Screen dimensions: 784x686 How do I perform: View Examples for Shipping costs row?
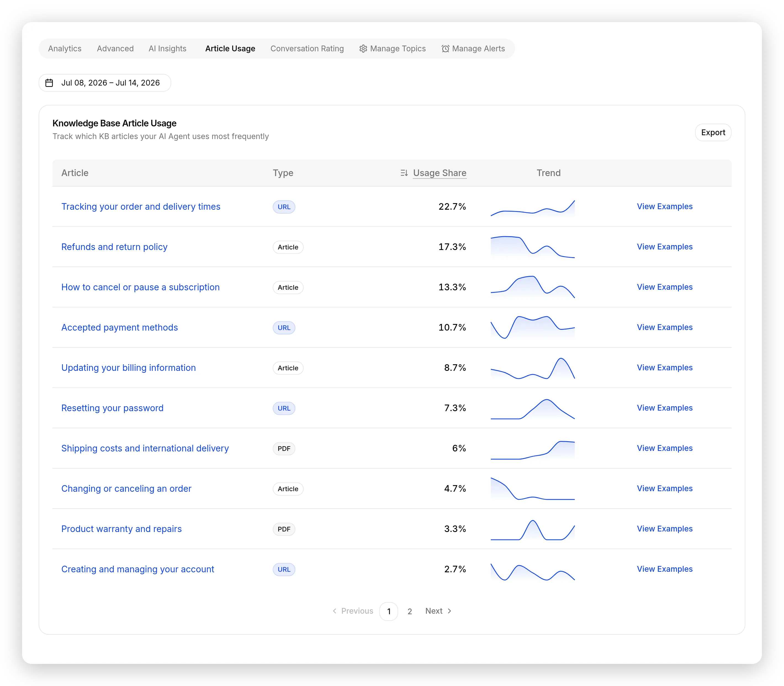click(664, 448)
